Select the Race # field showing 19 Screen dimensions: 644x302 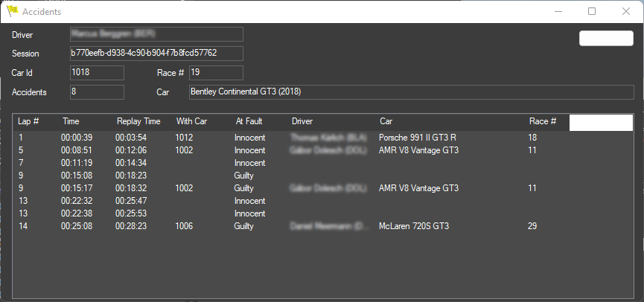[215, 72]
